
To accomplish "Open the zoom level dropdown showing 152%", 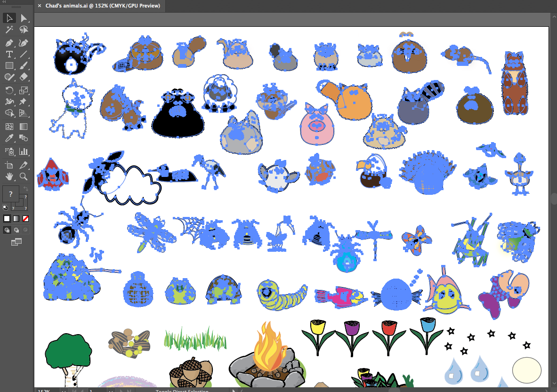I will [x=63, y=390].
